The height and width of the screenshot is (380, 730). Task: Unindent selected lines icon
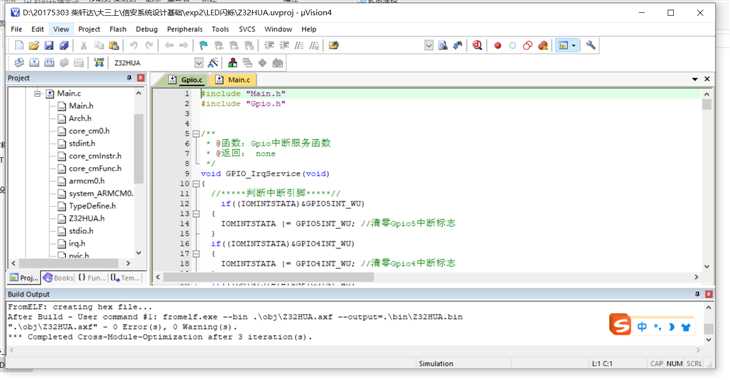click(x=284, y=46)
